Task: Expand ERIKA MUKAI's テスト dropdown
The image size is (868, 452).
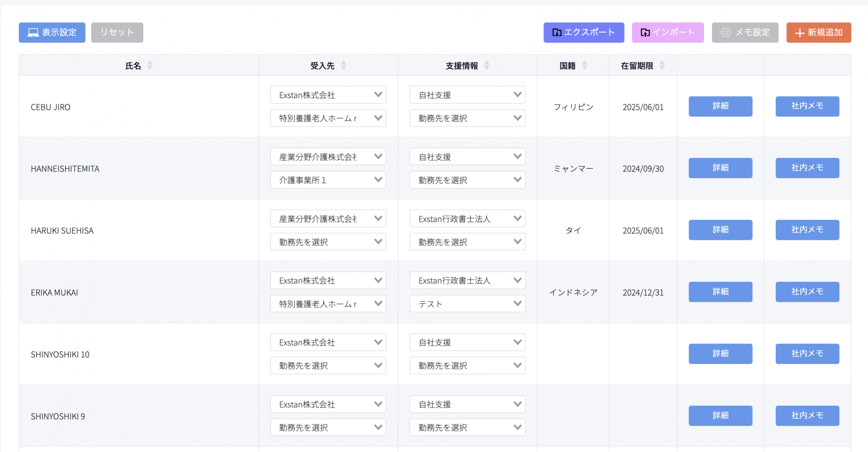Action: pyautogui.click(x=467, y=304)
